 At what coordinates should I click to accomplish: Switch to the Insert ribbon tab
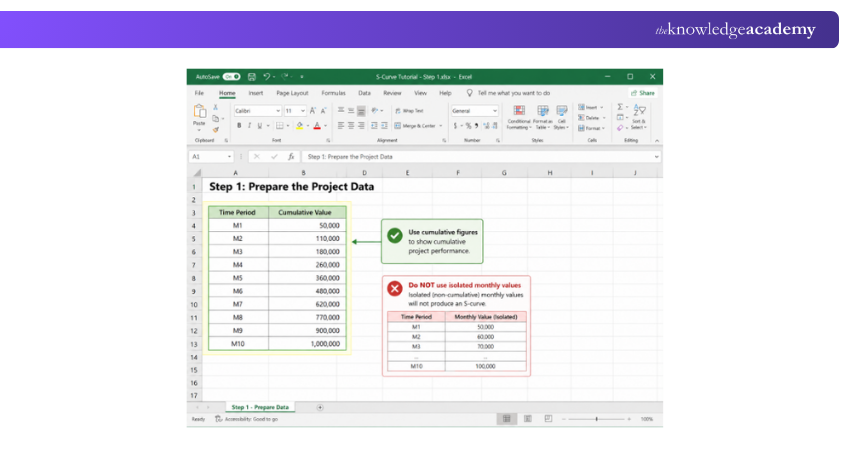(255, 93)
